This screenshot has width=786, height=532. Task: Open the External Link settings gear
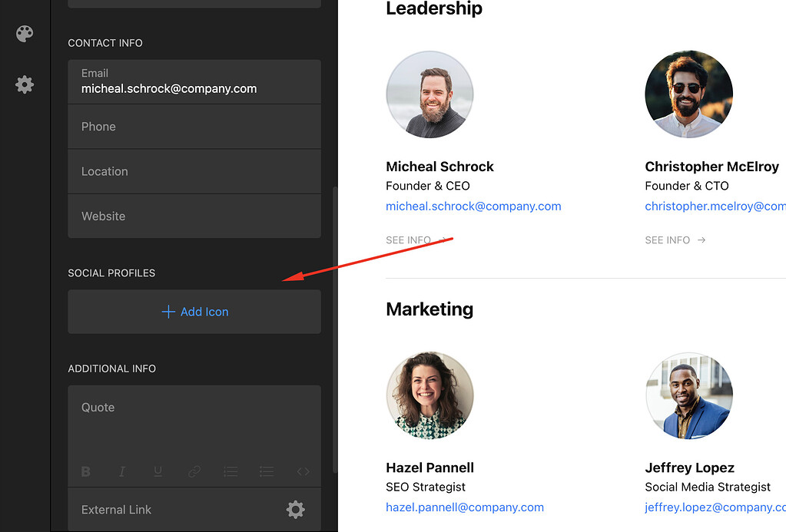296,509
